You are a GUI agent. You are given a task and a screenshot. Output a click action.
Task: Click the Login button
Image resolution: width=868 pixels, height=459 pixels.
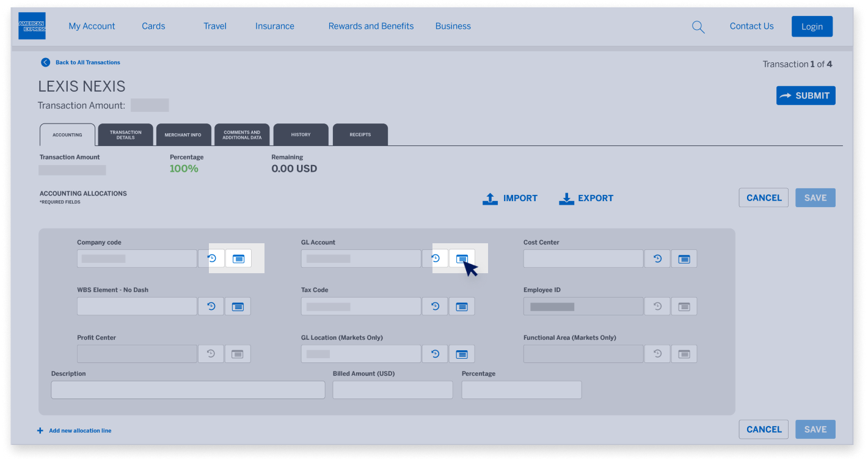pyautogui.click(x=812, y=27)
